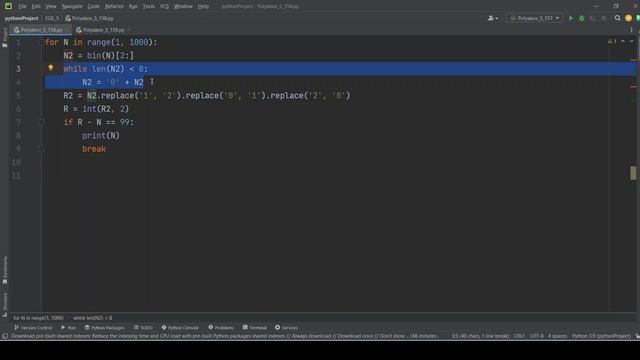Click the yellow light bulb quick-fix icon
The image size is (640, 360).
(x=51, y=68)
